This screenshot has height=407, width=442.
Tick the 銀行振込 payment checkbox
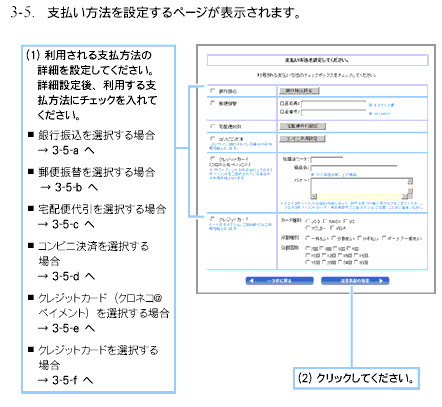pyautogui.click(x=213, y=91)
